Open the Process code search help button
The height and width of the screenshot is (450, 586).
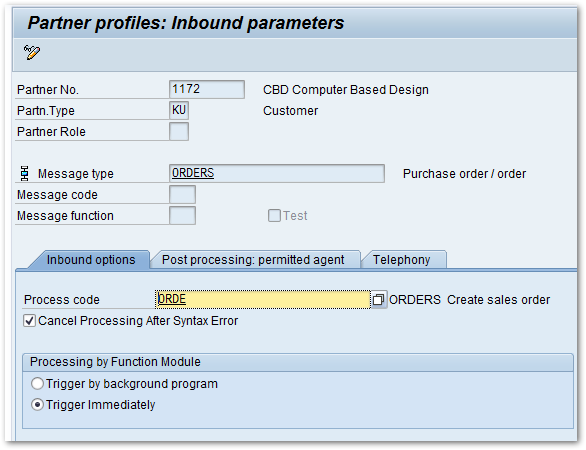[379, 299]
